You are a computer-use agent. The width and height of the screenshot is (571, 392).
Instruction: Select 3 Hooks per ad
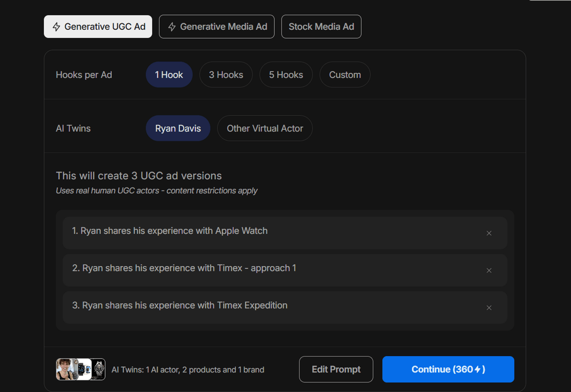click(x=226, y=75)
